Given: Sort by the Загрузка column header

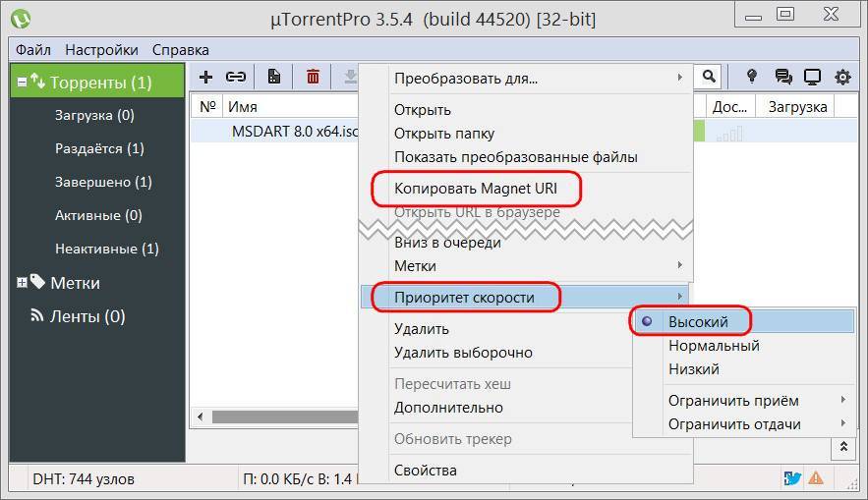Looking at the screenshot, I should pyautogui.click(x=797, y=107).
